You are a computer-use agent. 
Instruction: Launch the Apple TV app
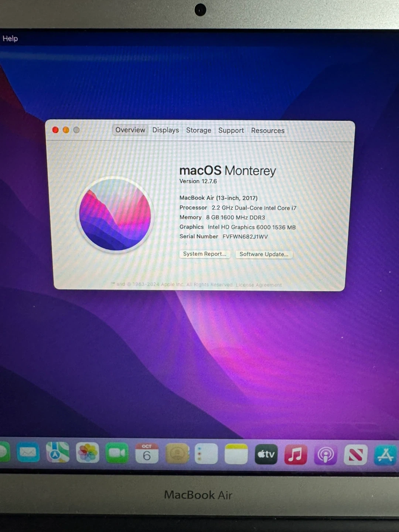pos(266,454)
